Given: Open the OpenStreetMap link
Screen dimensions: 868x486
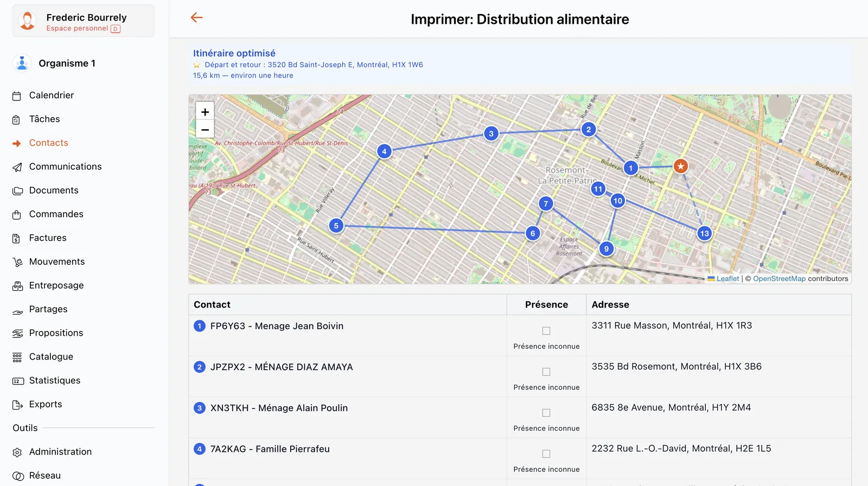Looking at the screenshot, I should [779, 279].
